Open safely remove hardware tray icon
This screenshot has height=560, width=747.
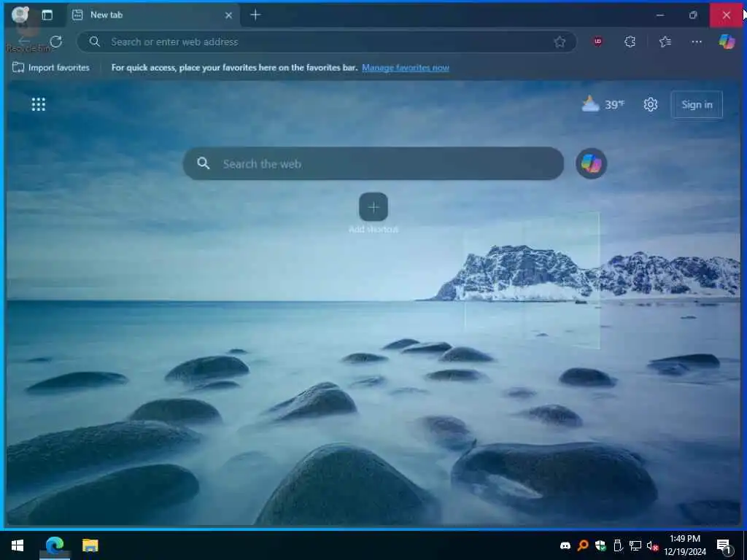click(x=618, y=545)
